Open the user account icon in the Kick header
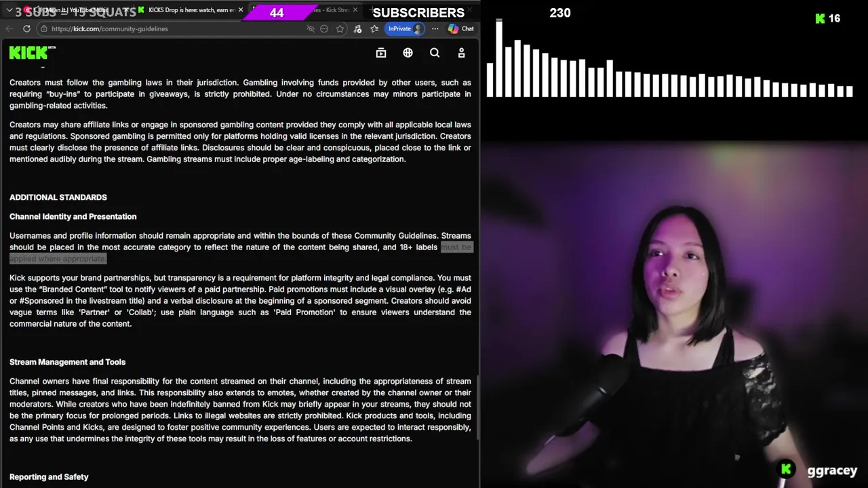The image size is (868, 488). tap(461, 53)
